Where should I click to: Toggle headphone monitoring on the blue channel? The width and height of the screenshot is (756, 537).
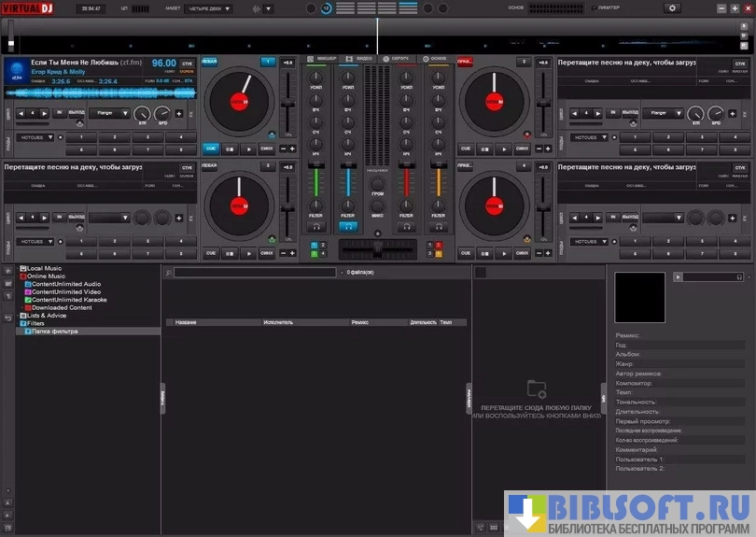click(x=347, y=227)
